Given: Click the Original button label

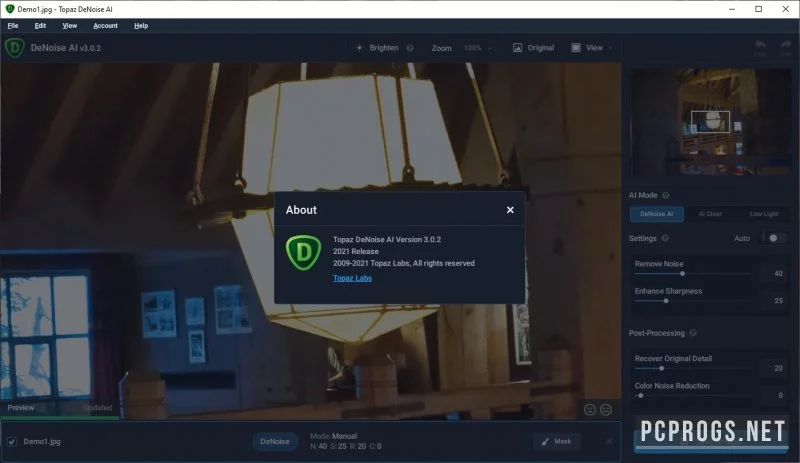Looking at the screenshot, I should point(540,47).
